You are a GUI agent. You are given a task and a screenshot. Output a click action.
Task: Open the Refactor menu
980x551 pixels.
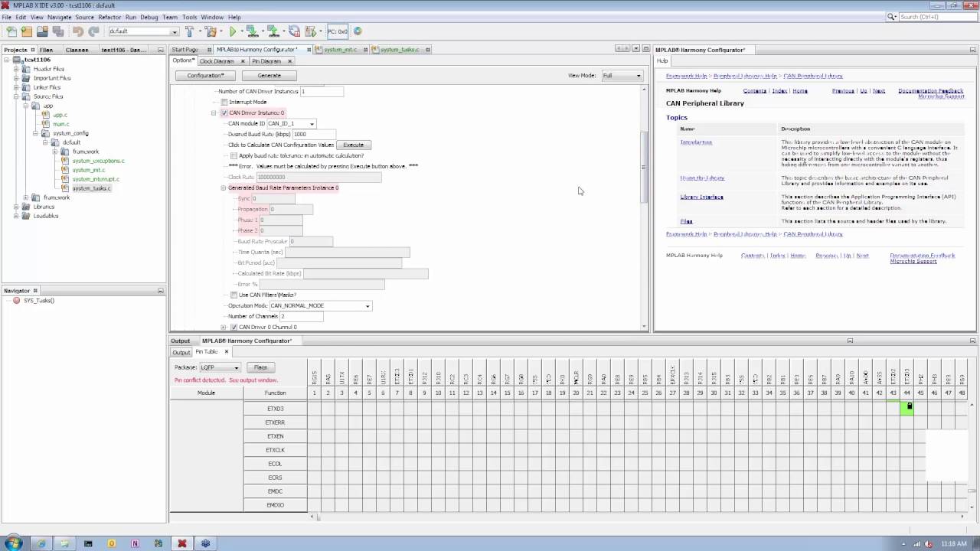(109, 17)
